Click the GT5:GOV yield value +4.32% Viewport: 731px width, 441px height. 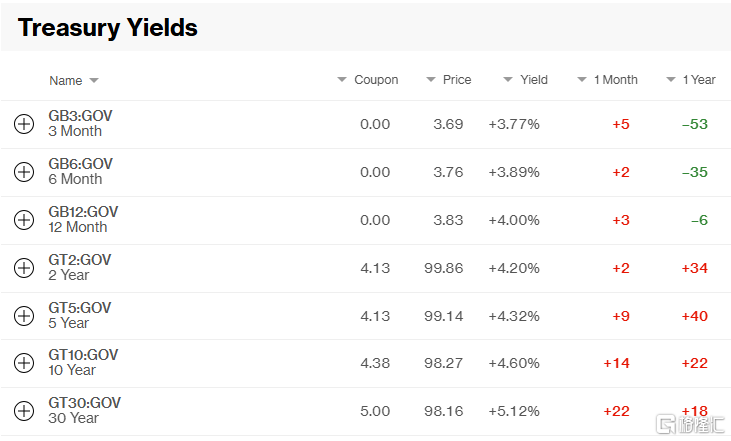tap(514, 316)
